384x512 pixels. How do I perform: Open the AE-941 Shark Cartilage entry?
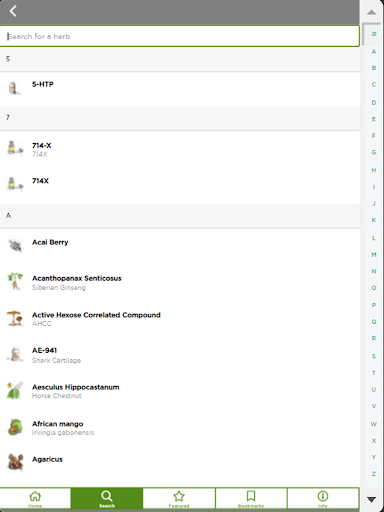pos(180,355)
